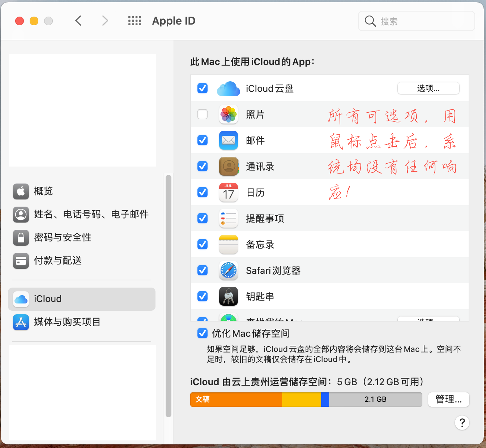Click the orange 文稿 storage segment
The width and height of the screenshot is (486, 448).
click(236, 400)
